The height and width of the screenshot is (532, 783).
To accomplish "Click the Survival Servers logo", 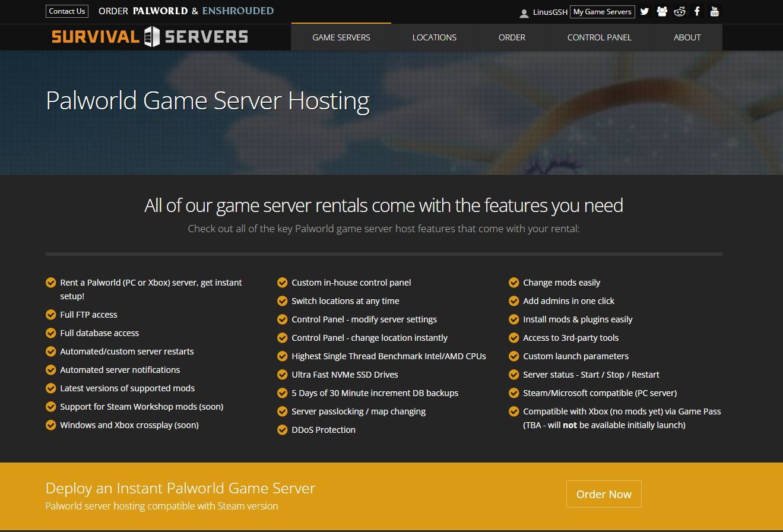I will [150, 37].
